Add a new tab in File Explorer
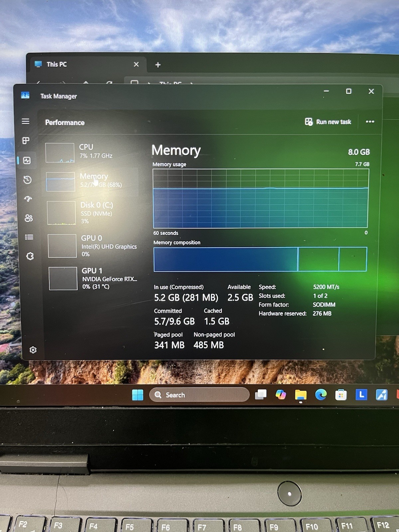Image resolution: width=399 pixels, height=532 pixels. [x=158, y=65]
